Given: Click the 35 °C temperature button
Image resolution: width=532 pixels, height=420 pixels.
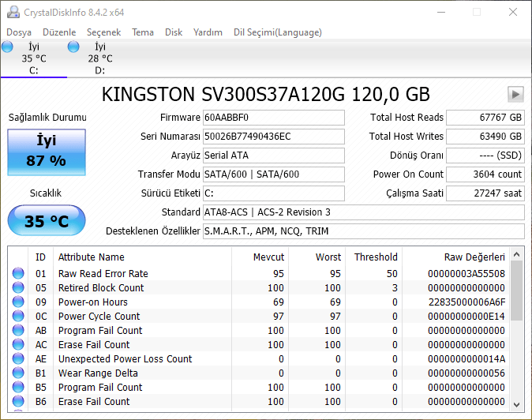Looking at the screenshot, I should (47, 220).
